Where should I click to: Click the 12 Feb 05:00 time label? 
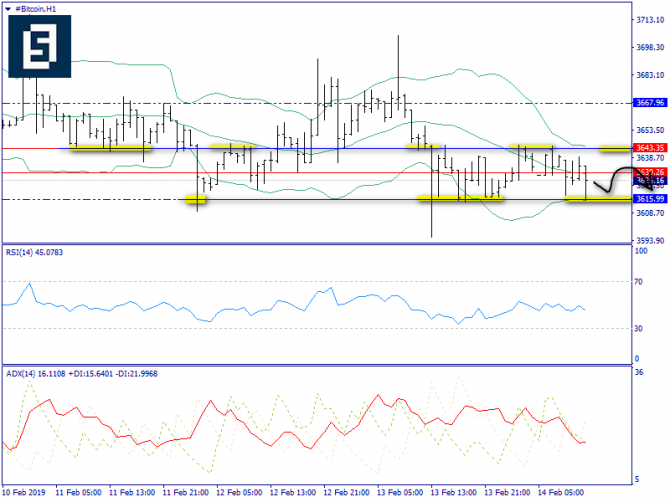(239, 493)
